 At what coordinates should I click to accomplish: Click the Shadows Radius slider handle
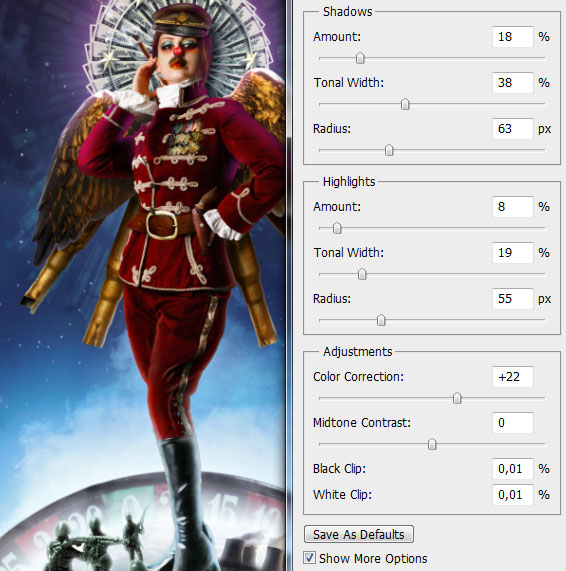[x=389, y=150]
